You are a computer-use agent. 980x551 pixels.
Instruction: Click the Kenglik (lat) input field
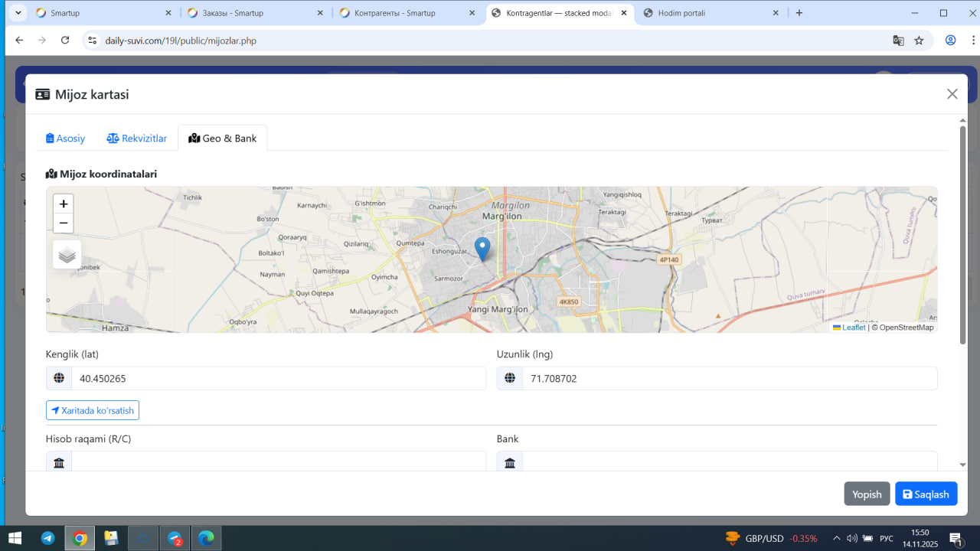point(278,378)
